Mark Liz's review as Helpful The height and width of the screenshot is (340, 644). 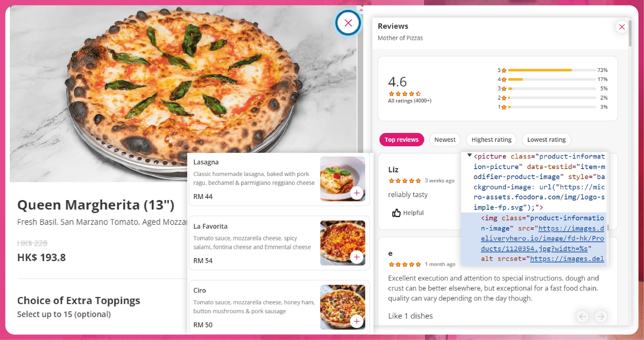point(408,213)
